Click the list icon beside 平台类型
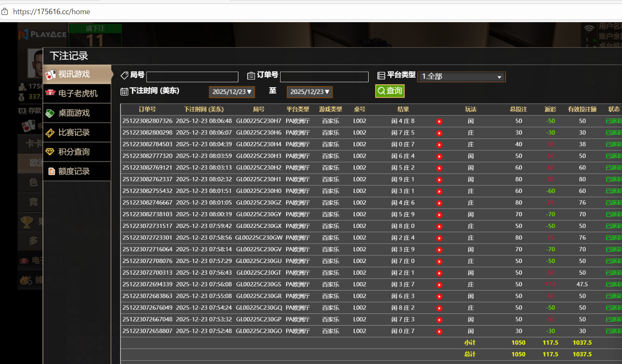The width and height of the screenshot is (622, 364). click(381, 76)
